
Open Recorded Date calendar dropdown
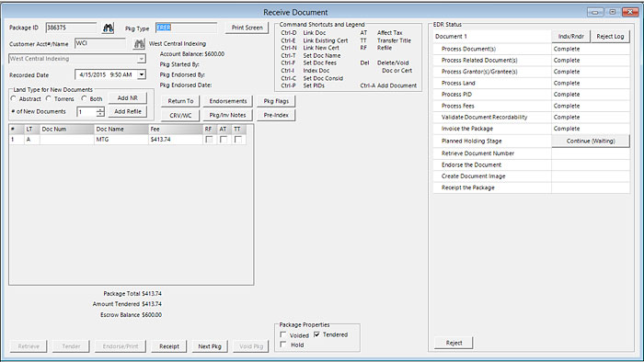click(x=142, y=74)
